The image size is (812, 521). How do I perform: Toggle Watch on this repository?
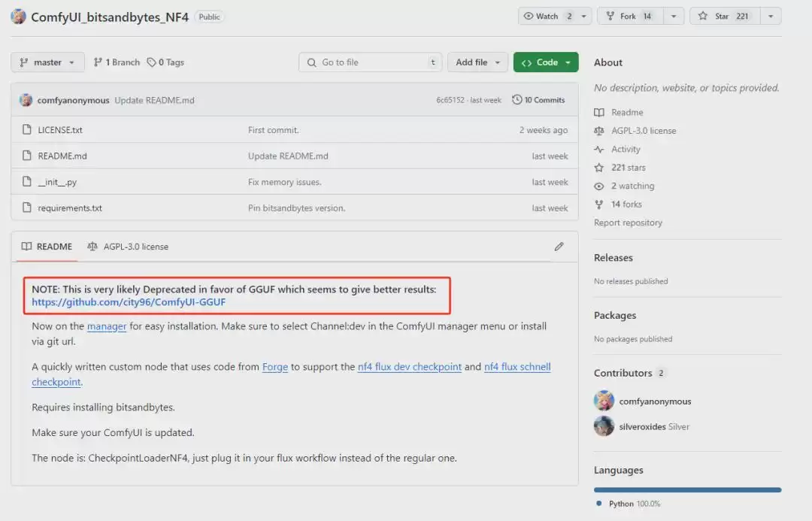tap(548, 16)
